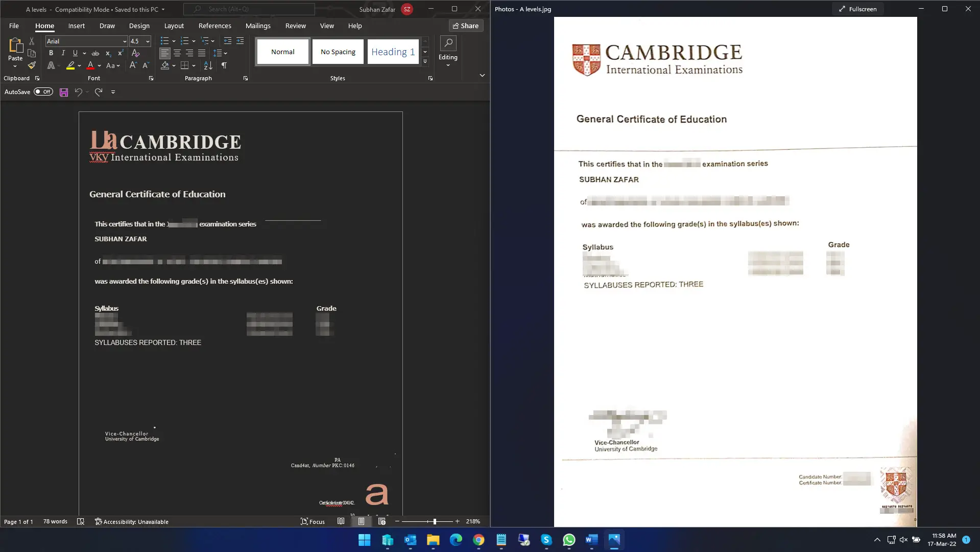
Task: Click zoom in plus in status bar
Action: click(458, 521)
